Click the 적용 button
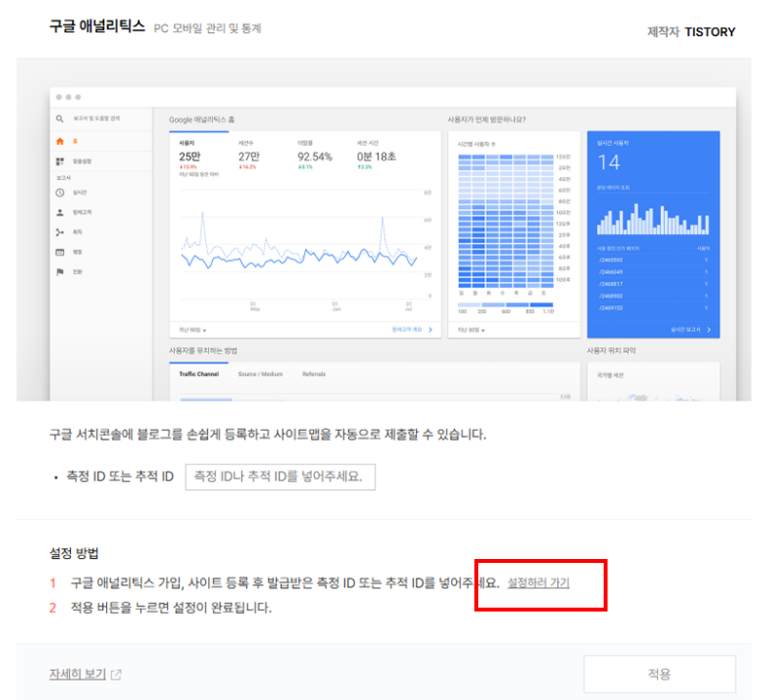The height and width of the screenshot is (700, 766). point(659,674)
